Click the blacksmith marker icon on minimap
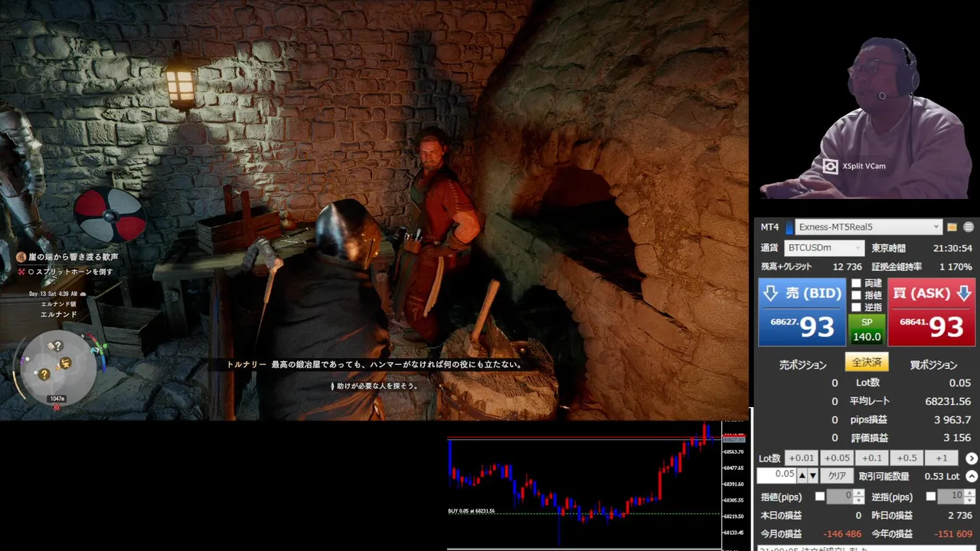This screenshot has width=980, height=551. [x=66, y=362]
